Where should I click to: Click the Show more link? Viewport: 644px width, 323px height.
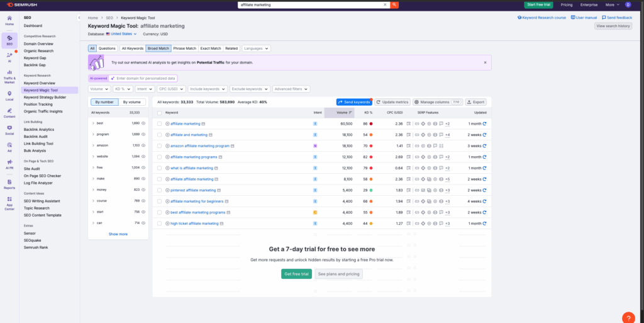pos(118,234)
